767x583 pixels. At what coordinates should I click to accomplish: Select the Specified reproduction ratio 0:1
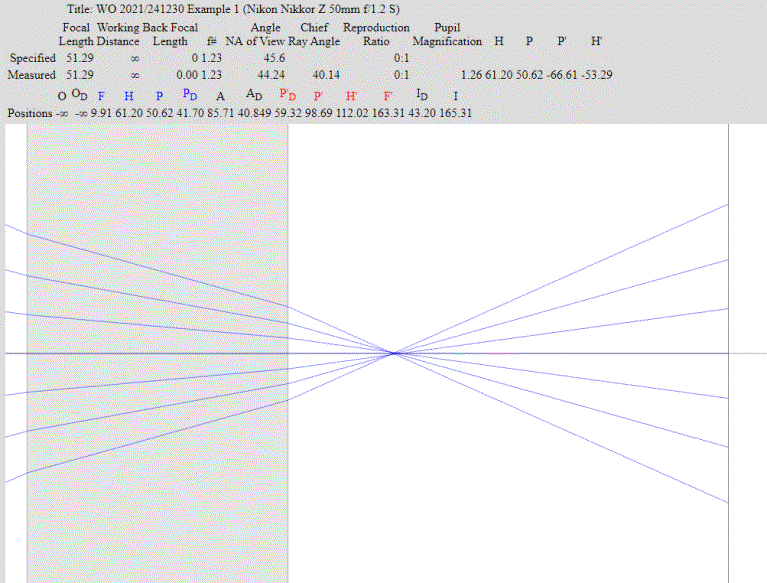(x=402, y=58)
